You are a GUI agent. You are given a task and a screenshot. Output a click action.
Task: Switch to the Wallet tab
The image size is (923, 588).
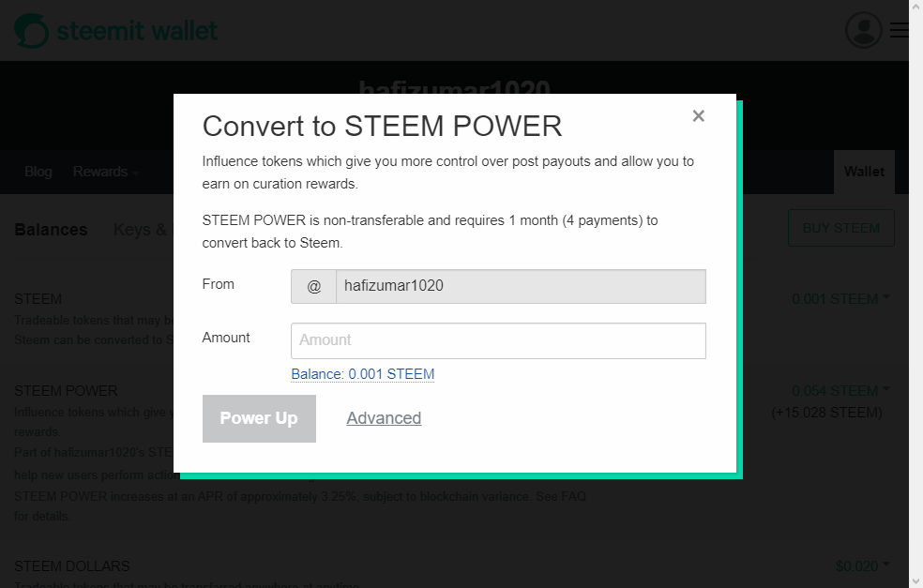(864, 172)
